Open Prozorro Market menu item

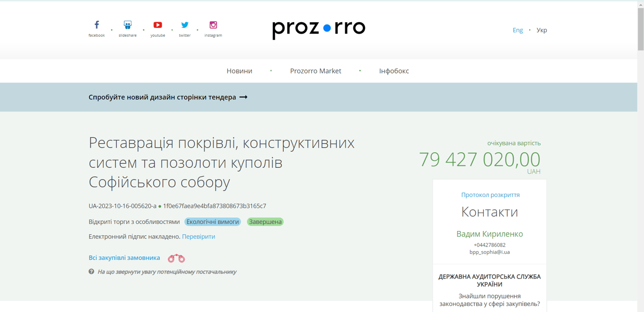[315, 71]
